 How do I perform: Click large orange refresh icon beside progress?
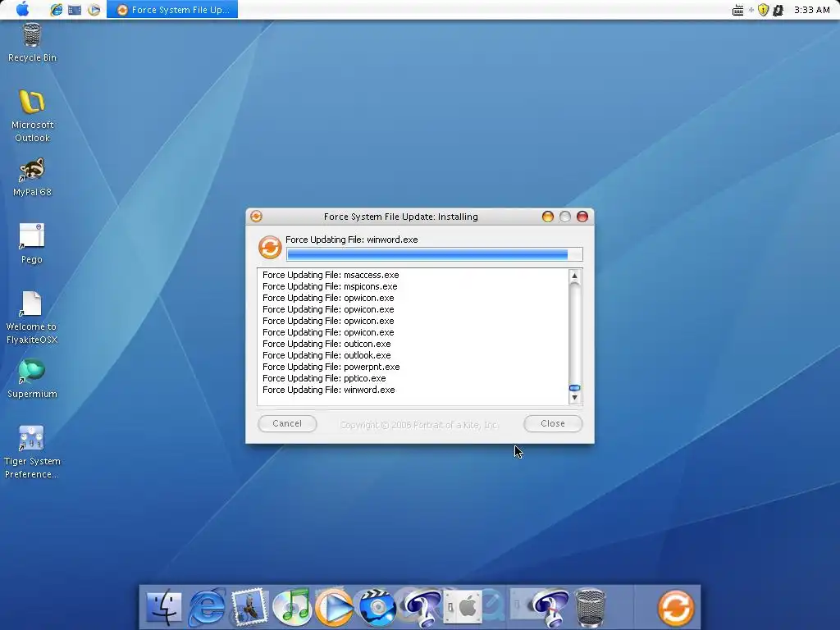tap(270, 248)
